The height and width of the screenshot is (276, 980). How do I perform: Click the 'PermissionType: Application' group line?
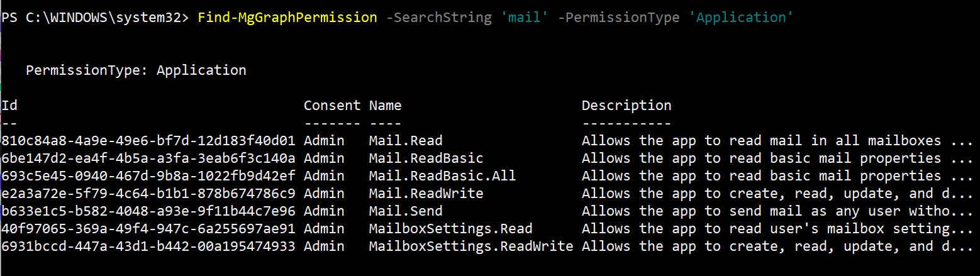click(x=136, y=70)
